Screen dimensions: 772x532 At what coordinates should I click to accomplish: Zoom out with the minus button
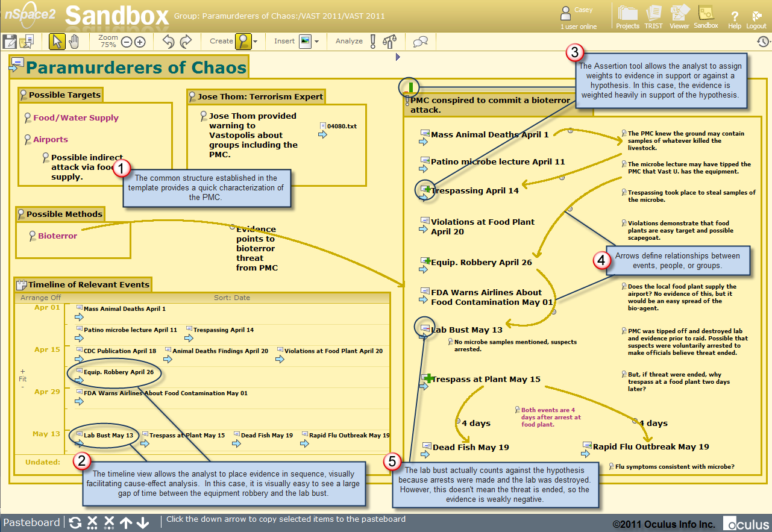click(x=127, y=42)
